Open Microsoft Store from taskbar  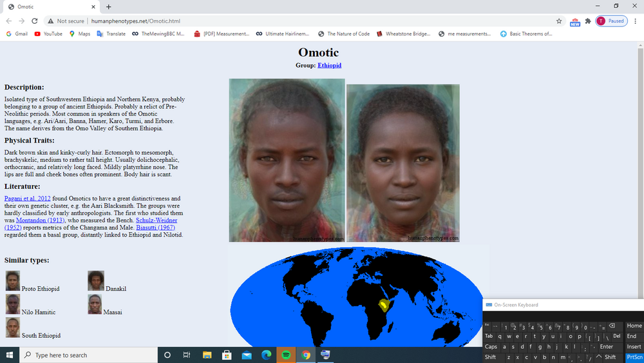click(227, 355)
